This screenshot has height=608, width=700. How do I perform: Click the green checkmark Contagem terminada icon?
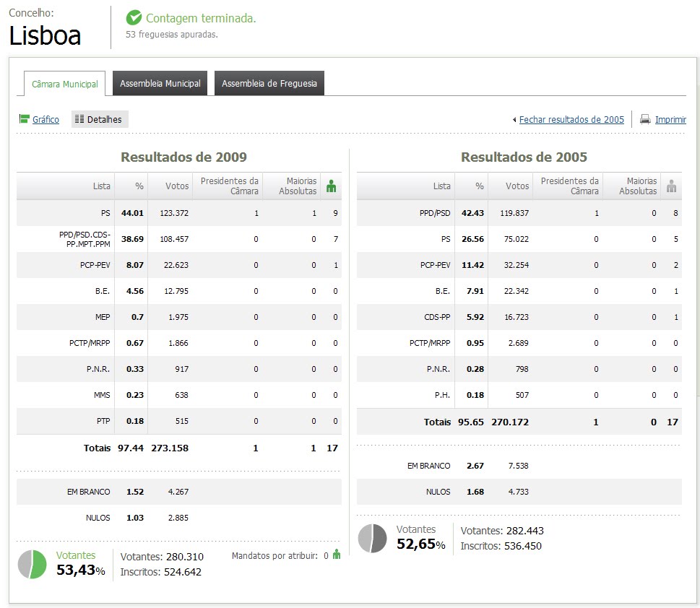click(134, 18)
